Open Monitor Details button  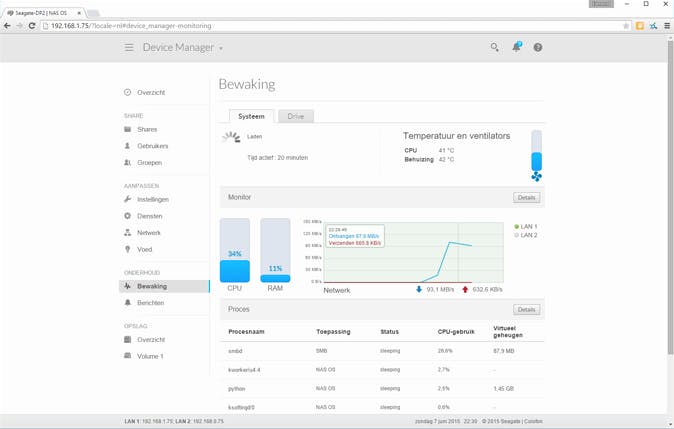point(526,198)
